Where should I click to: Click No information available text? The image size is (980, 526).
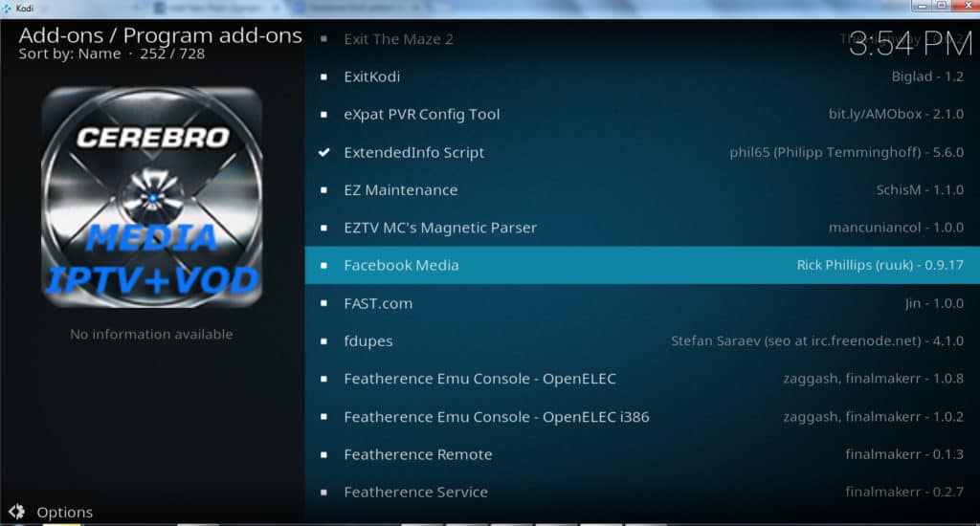pyautogui.click(x=151, y=334)
